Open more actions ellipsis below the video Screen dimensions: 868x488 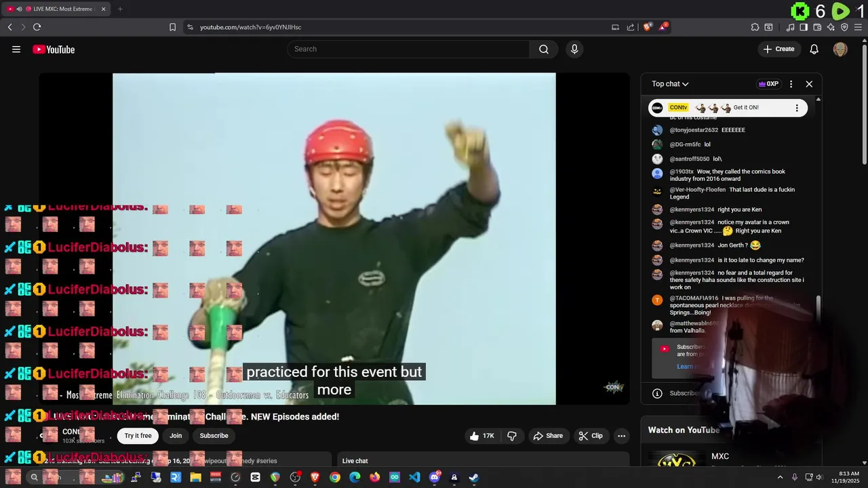pyautogui.click(x=621, y=436)
